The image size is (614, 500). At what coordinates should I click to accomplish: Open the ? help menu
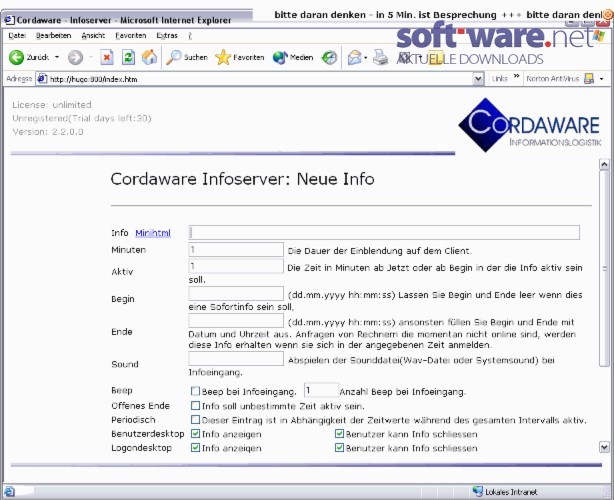190,36
